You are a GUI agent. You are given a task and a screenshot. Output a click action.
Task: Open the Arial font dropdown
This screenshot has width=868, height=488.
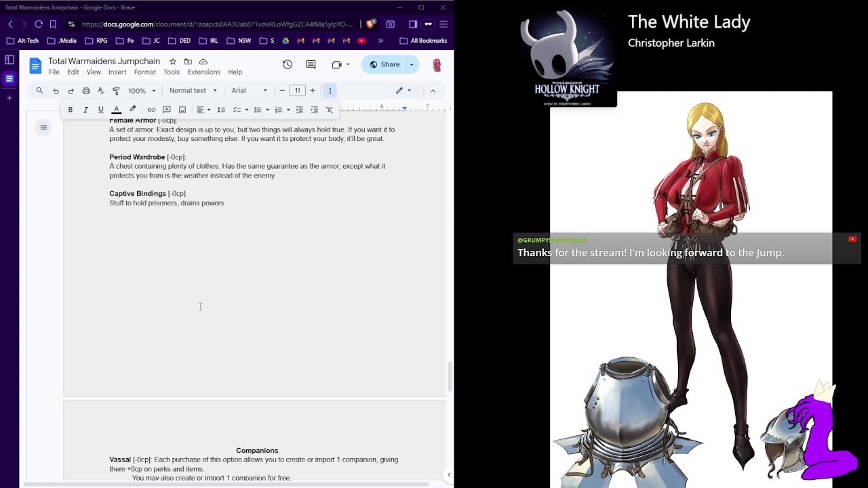[x=249, y=91]
